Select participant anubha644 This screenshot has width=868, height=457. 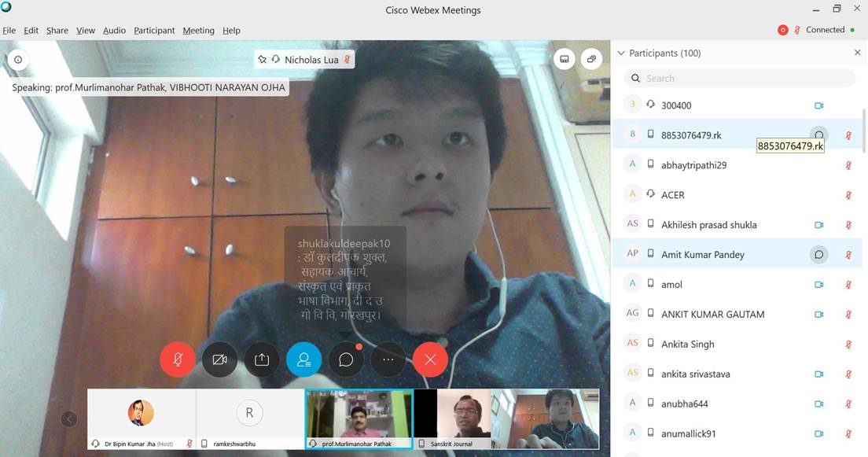pos(737,404)
